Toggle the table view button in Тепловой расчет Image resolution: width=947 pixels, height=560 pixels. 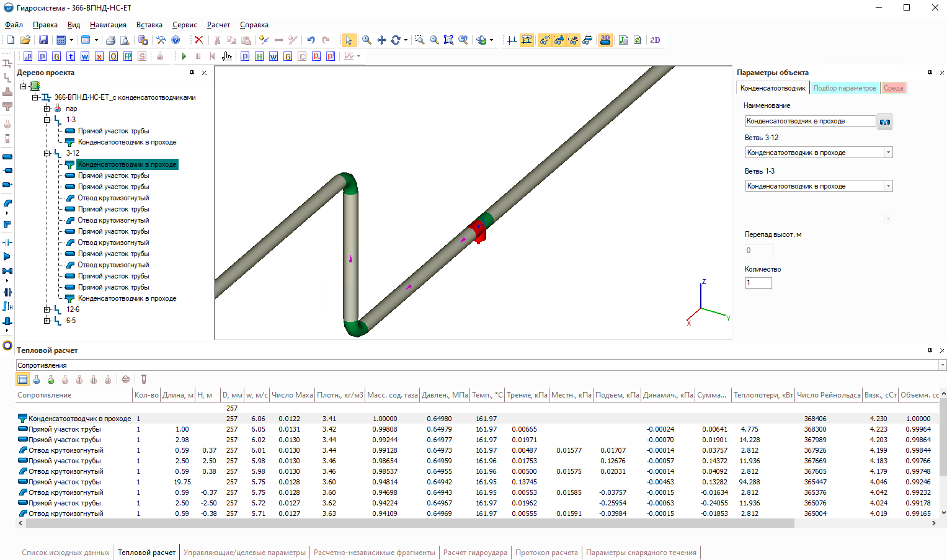click(x=22, y=380)
